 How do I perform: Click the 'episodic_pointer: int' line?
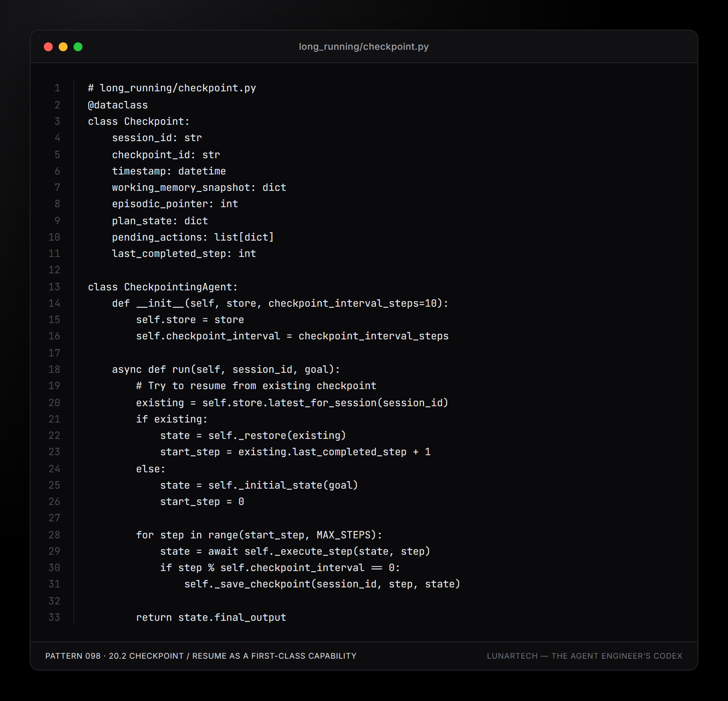click(175, 204)
